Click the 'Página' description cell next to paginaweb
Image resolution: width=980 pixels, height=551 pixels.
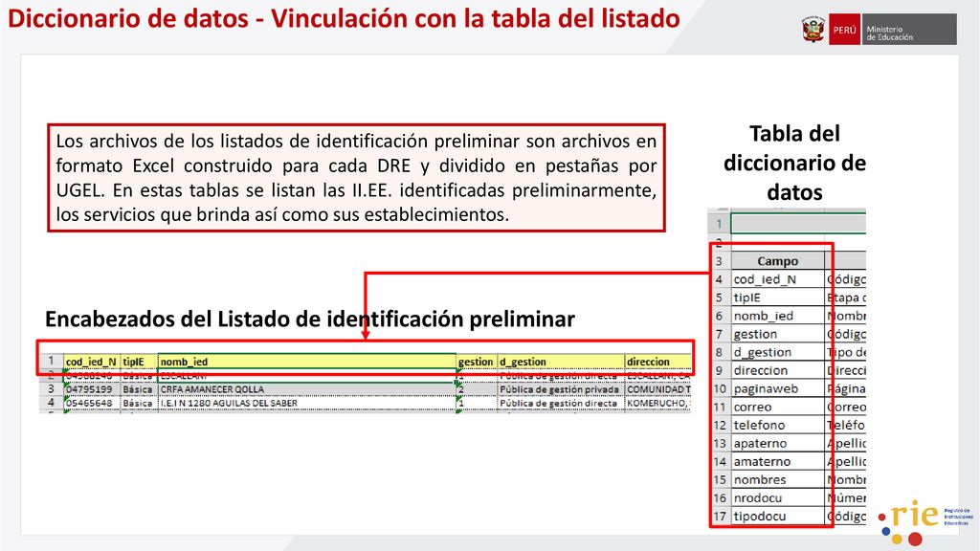click(x=846, y=388)
